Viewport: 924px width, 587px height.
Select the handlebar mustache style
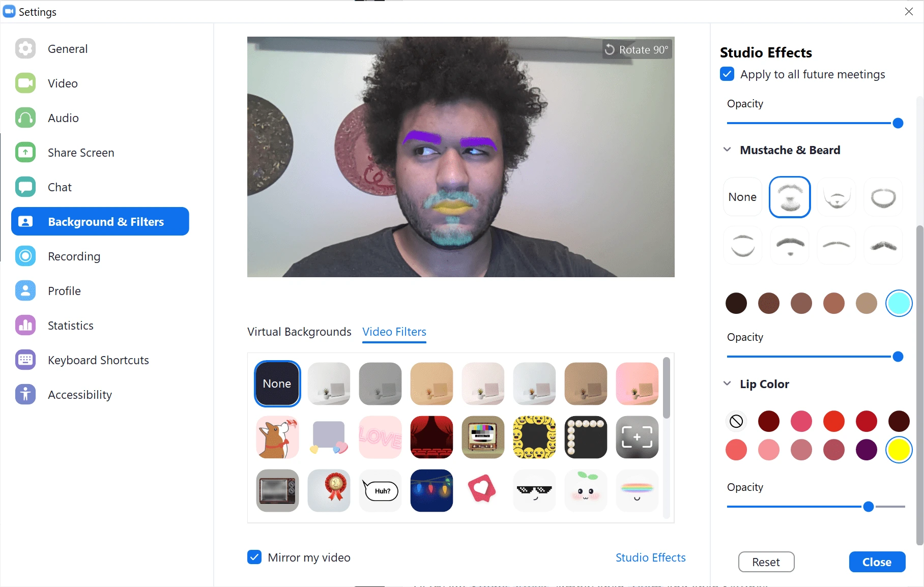pyautogui.click(x=883, y=246)
